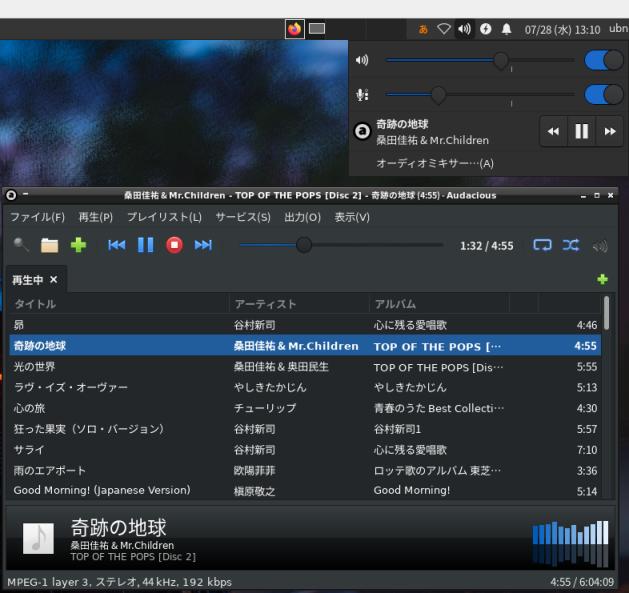Select the track 雨のエアポート
This screenshot has height=593, width=629.
click(x=305, y=471)
